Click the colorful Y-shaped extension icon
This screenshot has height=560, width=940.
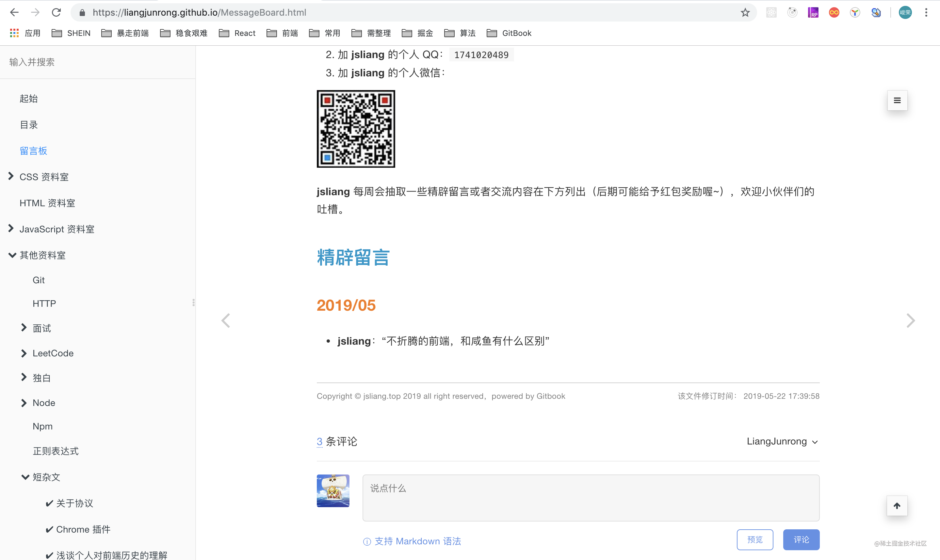(x=855, y=12)
